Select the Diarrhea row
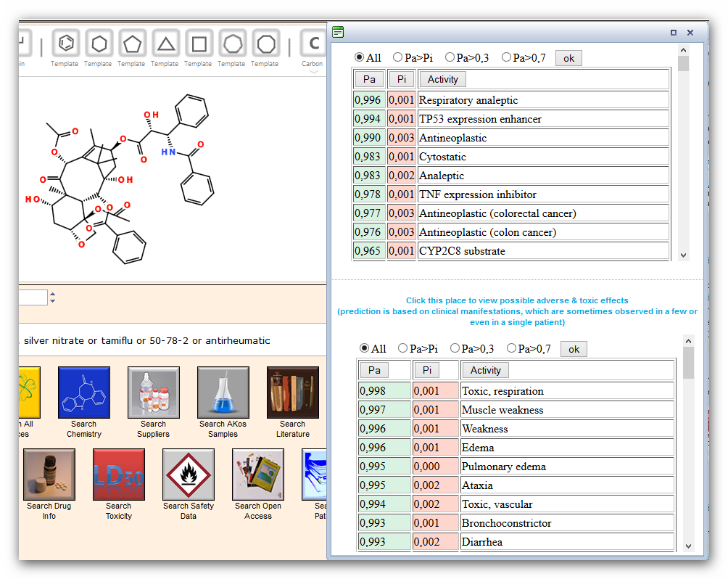Image resolution: width=728 pixels, height=579 pixels. tap(516, 542)
